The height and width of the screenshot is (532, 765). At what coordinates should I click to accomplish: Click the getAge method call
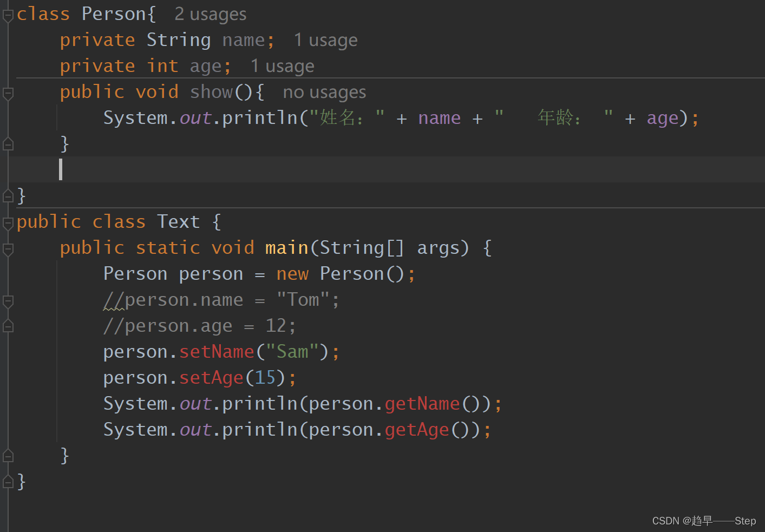[417, 430]
